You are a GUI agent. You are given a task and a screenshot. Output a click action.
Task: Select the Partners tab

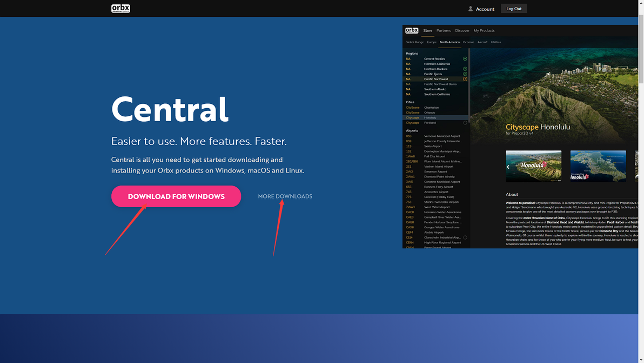444,30
